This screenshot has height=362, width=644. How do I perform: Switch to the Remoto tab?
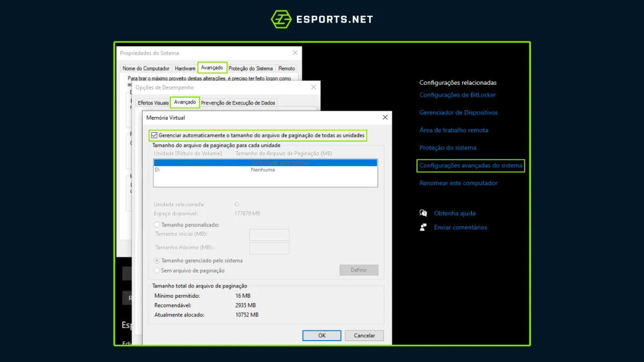pyautogui.click(x=287, y=68)
